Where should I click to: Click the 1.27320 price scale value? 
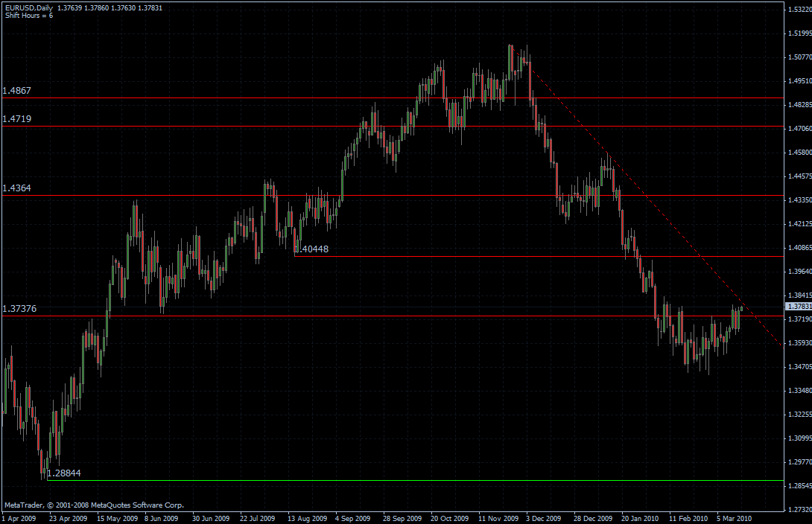[x=800, y=510]
